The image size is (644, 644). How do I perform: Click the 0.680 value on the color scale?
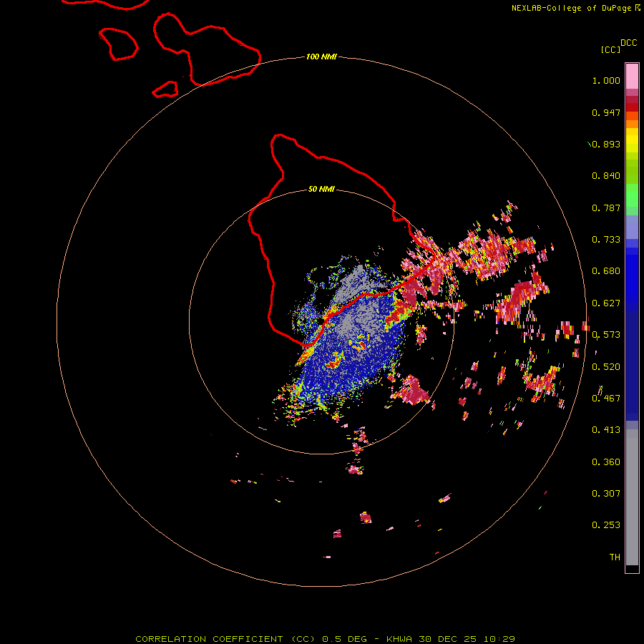pos(606,271)
